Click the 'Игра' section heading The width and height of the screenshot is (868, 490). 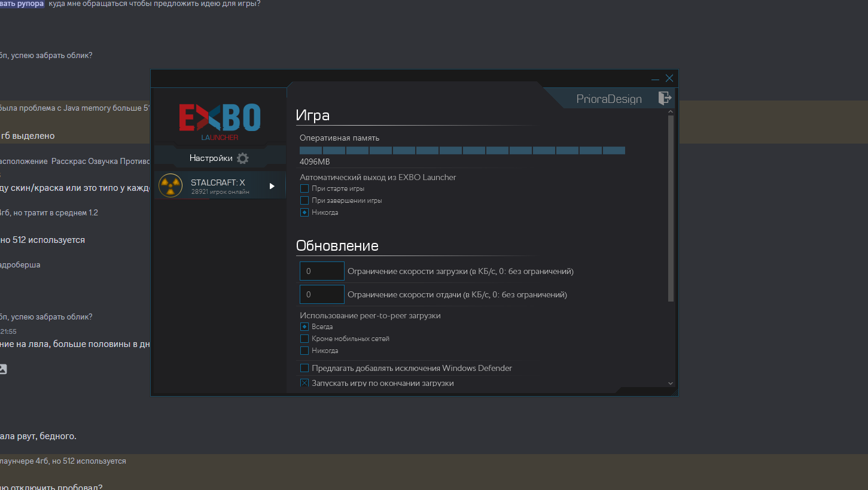(x=313, y=115)
